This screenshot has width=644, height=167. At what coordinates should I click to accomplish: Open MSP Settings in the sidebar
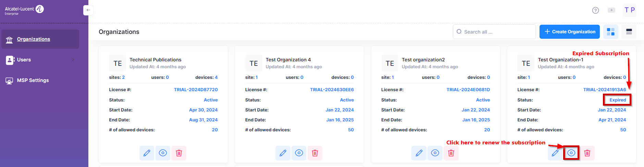[x=33, y=80]
